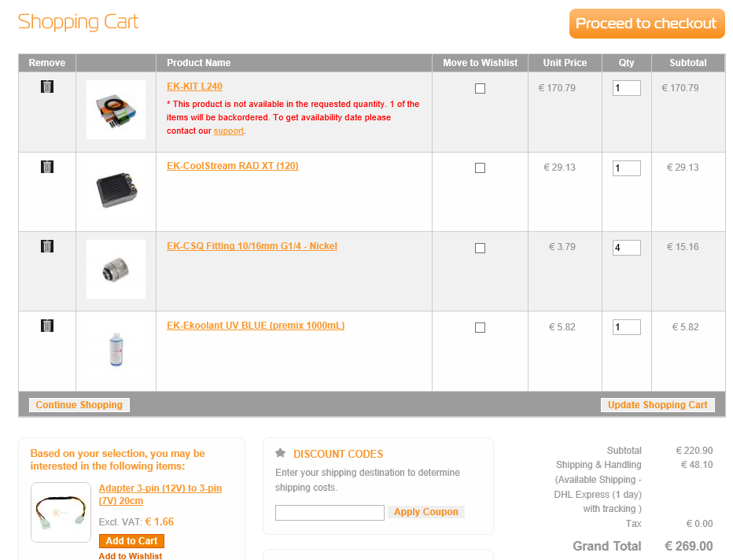Tick wishlist checkbox for EK-KIT L240
Viewport: 733px width, 560px height.
[x=480, y=89]
